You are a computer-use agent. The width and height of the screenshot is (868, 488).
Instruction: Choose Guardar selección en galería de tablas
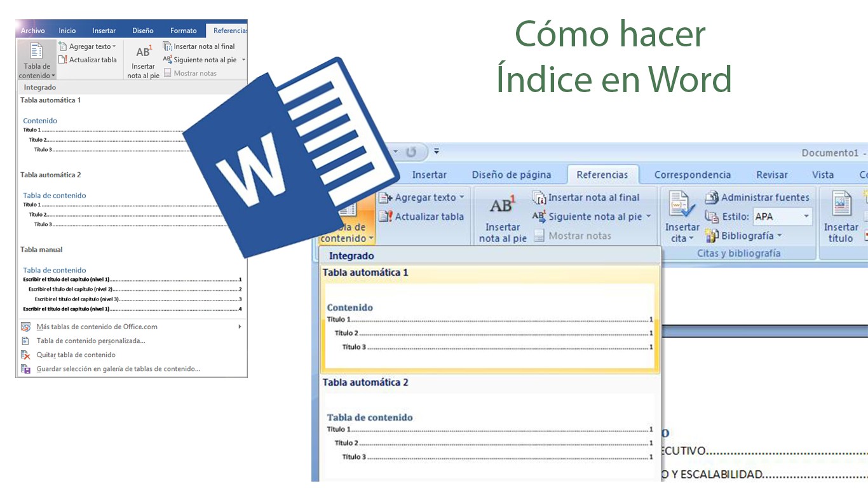[131, 369]
